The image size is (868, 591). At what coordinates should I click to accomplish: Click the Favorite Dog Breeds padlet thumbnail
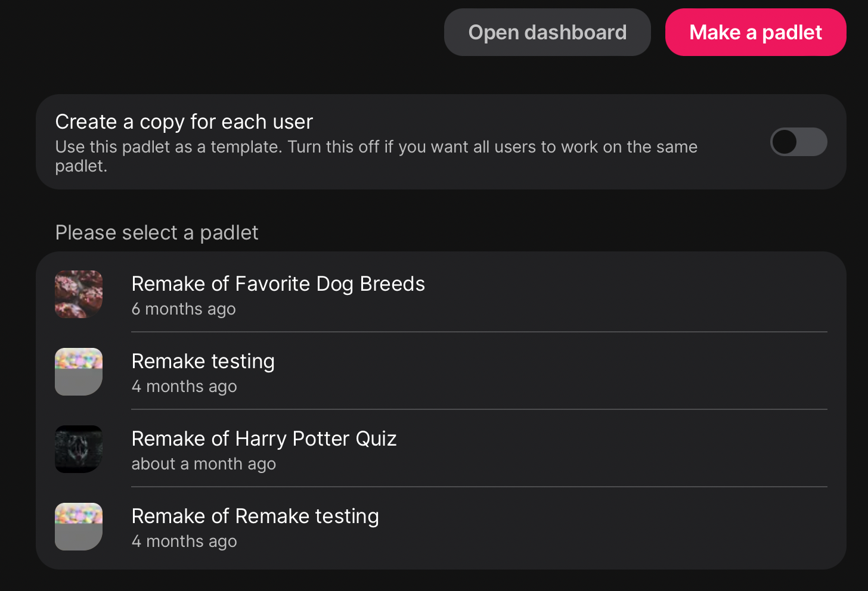coord(79,294)
